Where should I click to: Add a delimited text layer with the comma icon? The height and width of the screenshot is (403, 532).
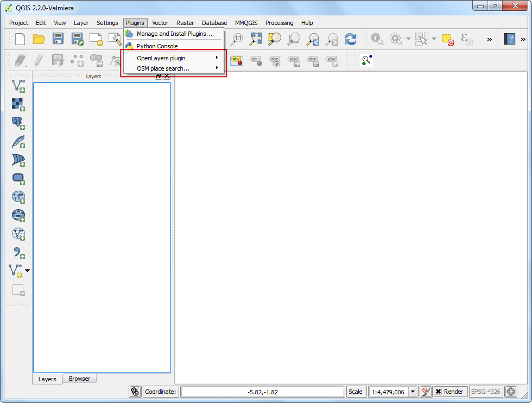(x=18, y=253)
